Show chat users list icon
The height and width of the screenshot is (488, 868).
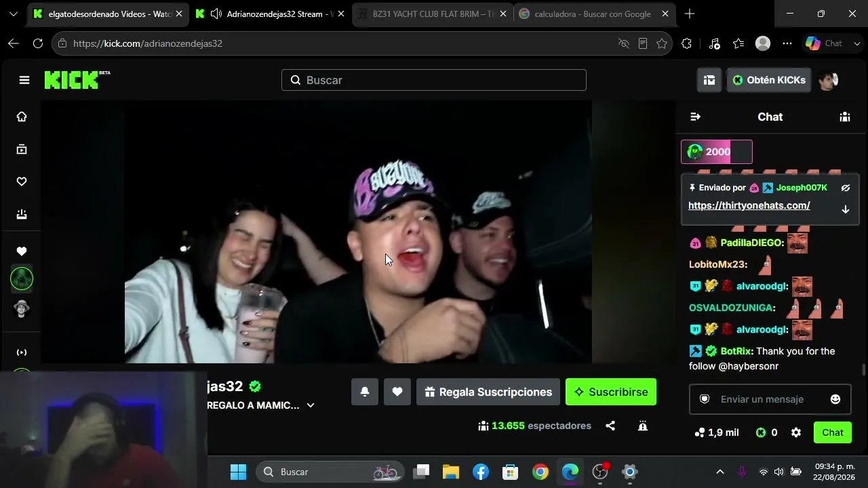coord(845,117)
